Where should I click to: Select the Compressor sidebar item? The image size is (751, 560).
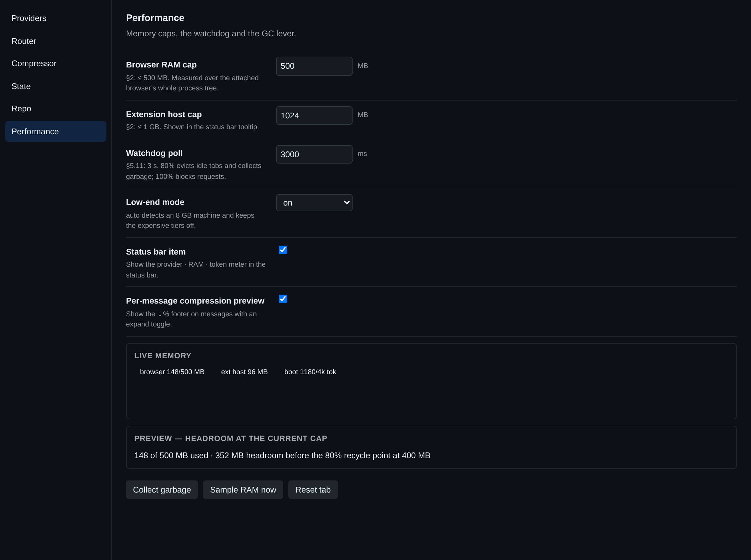click(56, 63)
